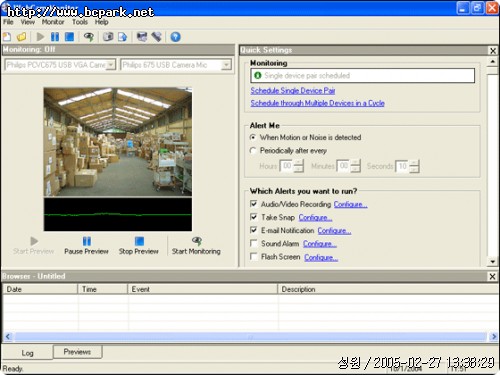500x375 pixels.
Task: Switch to the Log tab
Action: click(27, 353)
